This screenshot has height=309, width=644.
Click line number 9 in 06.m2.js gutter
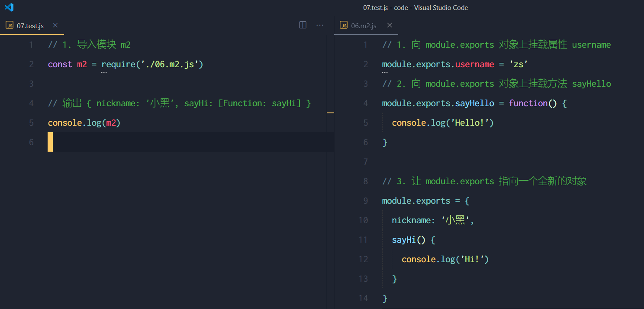[366, 201]
